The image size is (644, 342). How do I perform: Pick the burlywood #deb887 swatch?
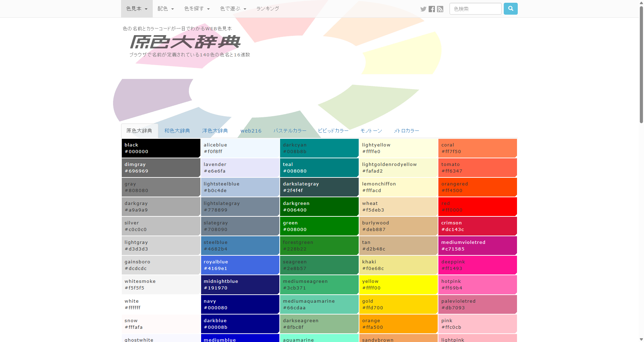[398, 226]
